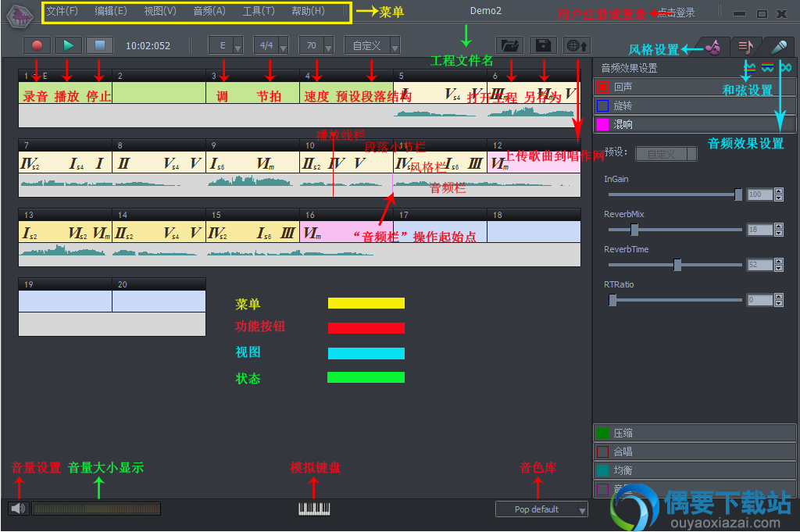Increase InGain with its up stepper arrow

779,191
